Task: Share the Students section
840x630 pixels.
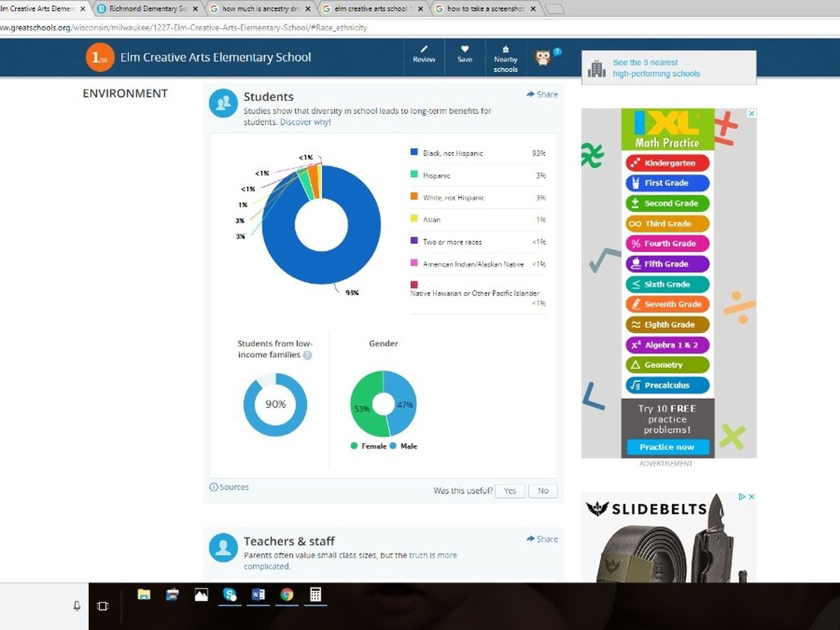Action: pos(542,94)
